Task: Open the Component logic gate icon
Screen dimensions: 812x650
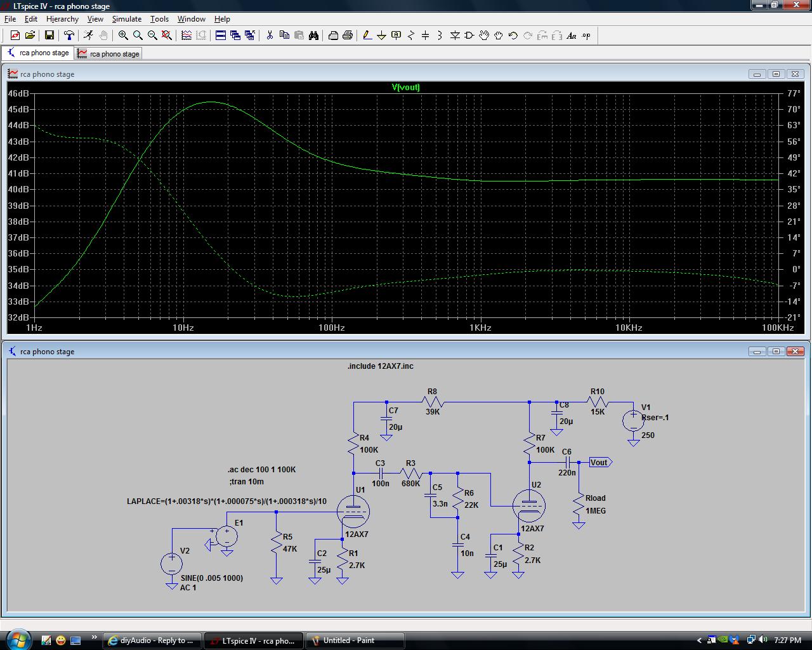Action: click(x=469, y=36)
